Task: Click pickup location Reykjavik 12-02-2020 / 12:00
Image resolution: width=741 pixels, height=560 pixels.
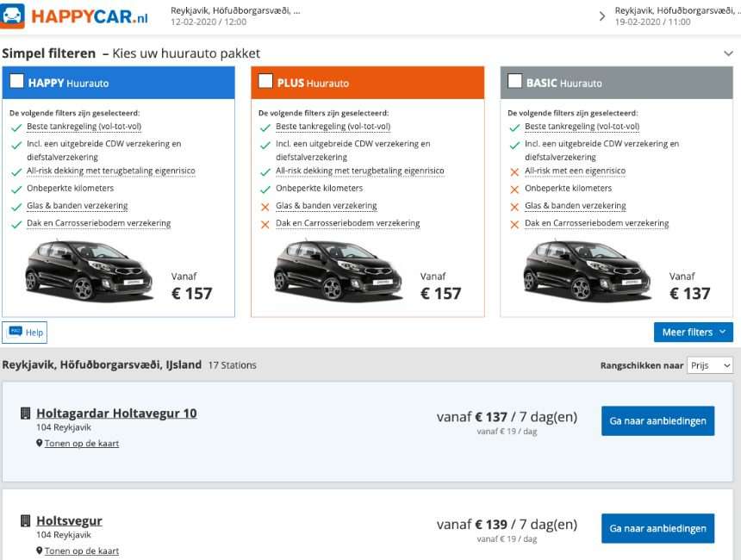Action: 235,16
